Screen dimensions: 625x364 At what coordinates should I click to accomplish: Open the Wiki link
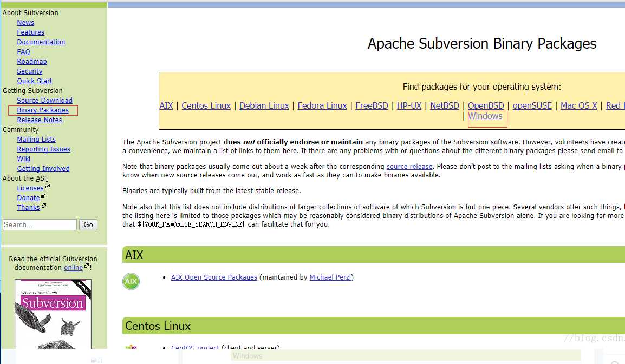tap(23, 159)
